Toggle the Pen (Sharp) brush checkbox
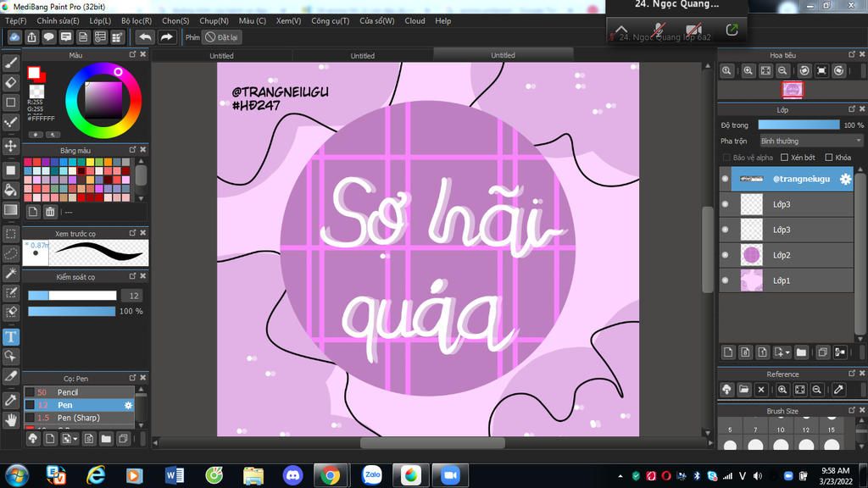 click(x=30, y=418)
